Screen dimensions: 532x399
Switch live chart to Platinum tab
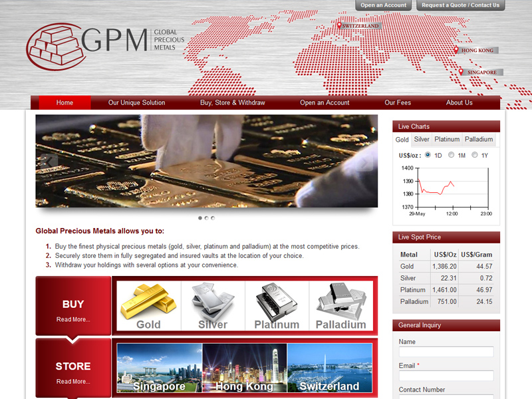(447, 139)
